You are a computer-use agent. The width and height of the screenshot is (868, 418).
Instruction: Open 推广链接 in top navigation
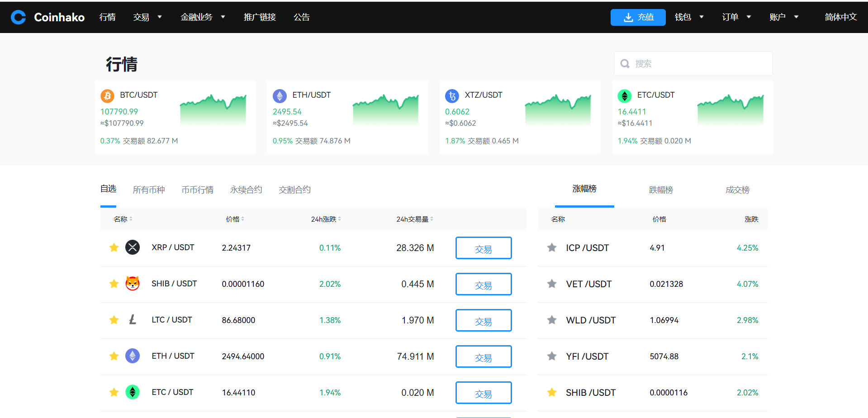[260, 17]
